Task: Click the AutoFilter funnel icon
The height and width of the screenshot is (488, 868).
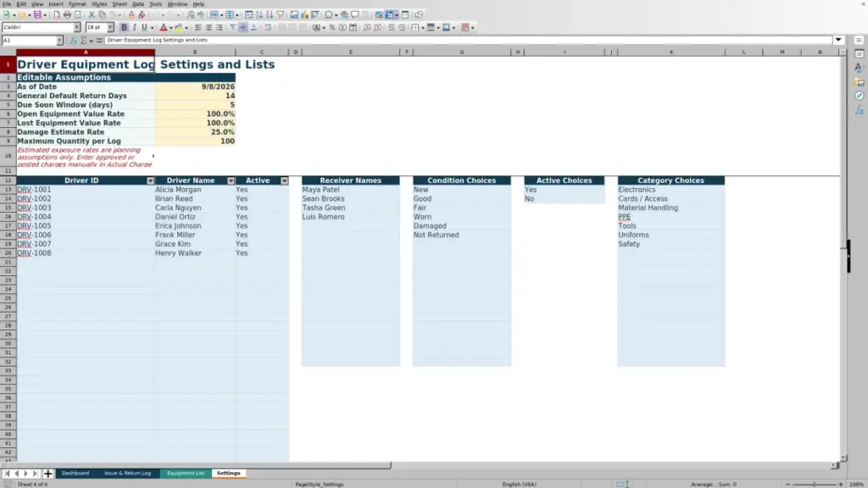Action: pyautogui.click(x=281, y=15)
